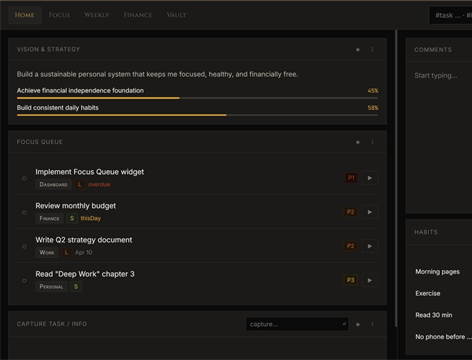Click P2 badge on 'Review monthly budget'

(350, 212)
